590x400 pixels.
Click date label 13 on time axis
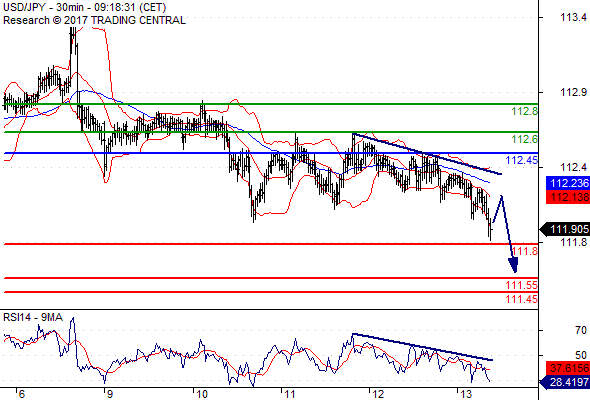(466, 394)
